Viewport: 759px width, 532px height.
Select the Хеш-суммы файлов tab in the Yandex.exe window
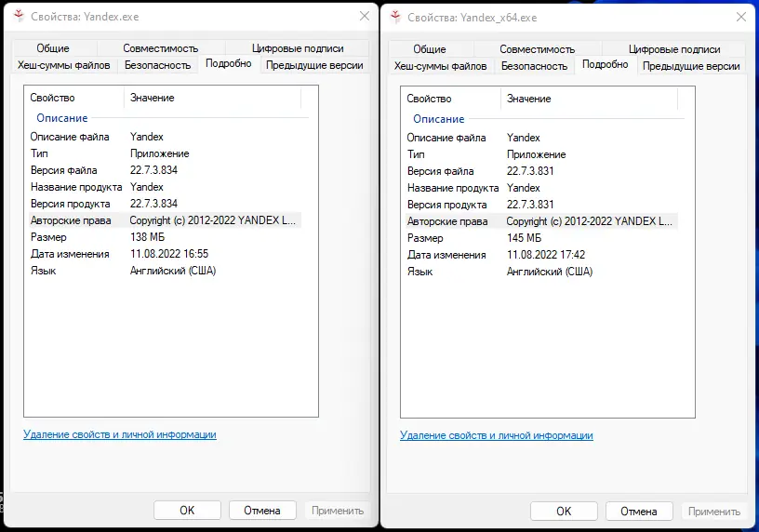(x=63, y=65)
